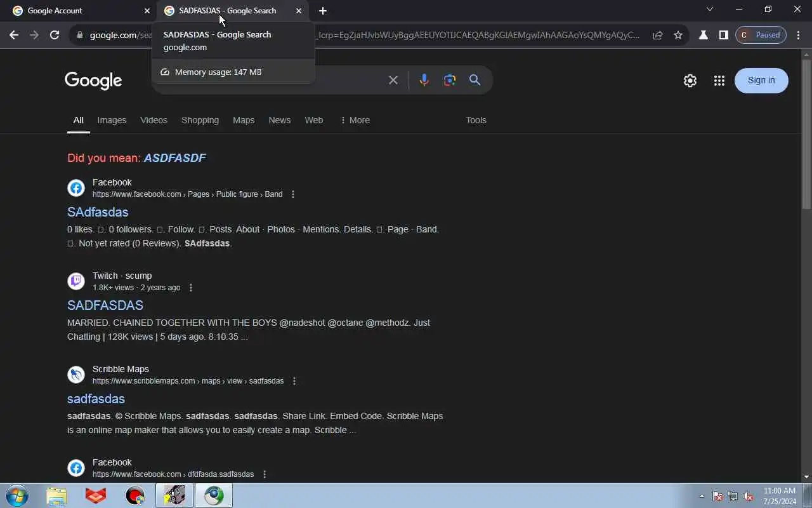Open search Tools options
The image size is (812, 508).
click(x=476, y=120)
